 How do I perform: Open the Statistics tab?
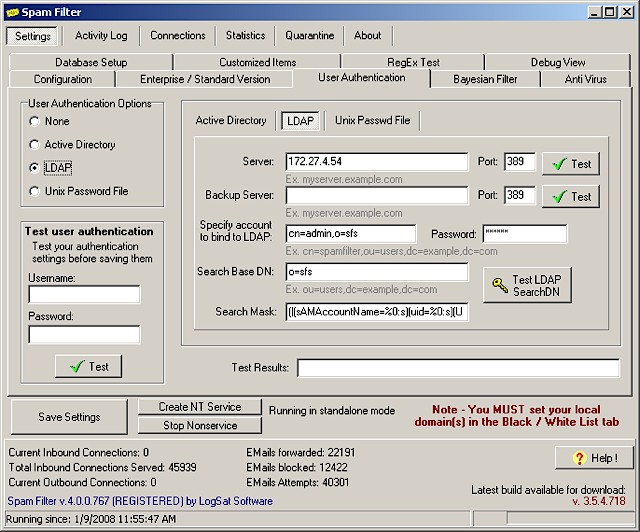click(245, 36)
